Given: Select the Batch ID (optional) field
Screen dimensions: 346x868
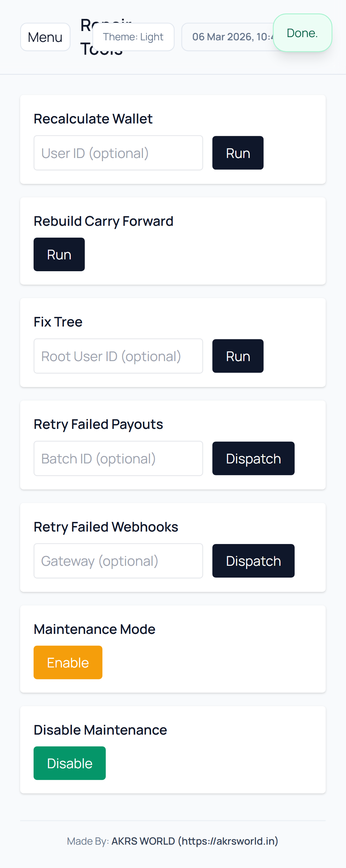Looking at the screenshot, I should click(x=118, y=459).
